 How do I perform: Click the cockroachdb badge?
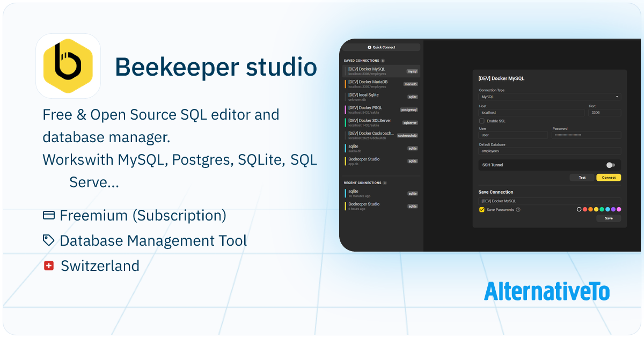(407, 136)
